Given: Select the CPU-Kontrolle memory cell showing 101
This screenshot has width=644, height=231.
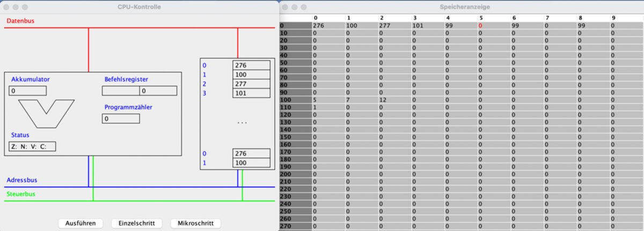Looking at the screenshot, I should (251, 93).
